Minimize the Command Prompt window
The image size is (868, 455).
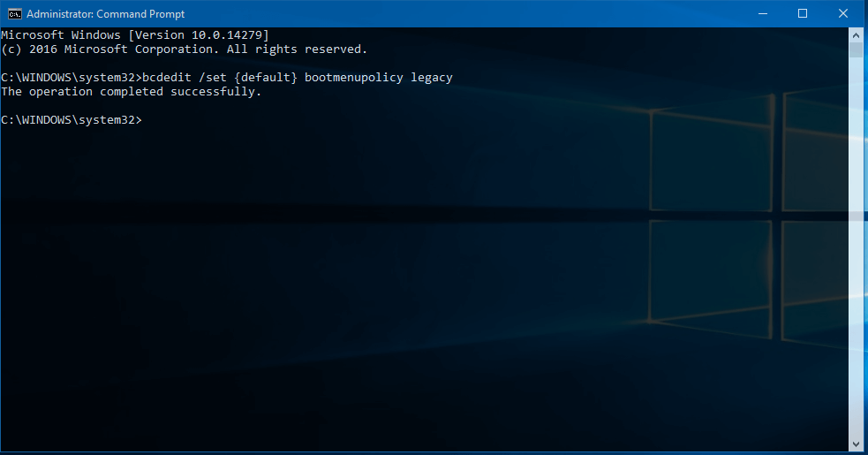(762, 13)
